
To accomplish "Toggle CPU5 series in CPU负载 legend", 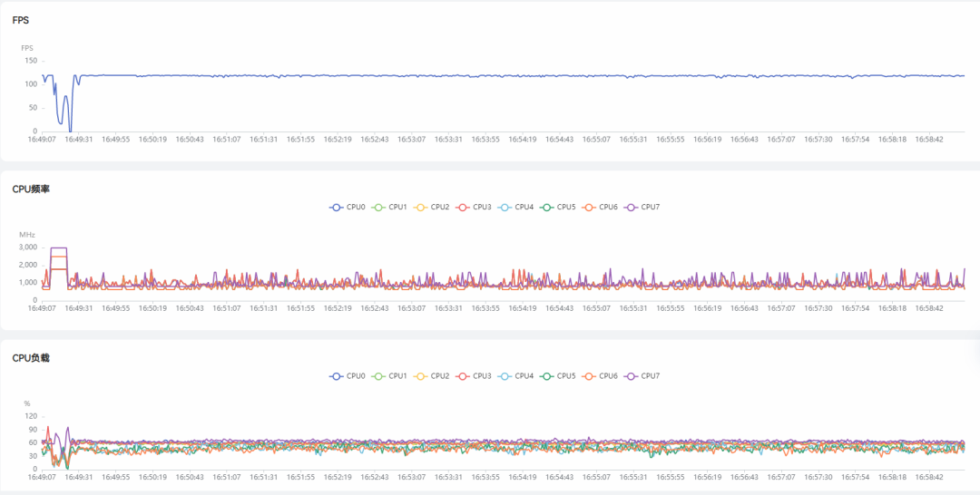I will tap(547, 375).
